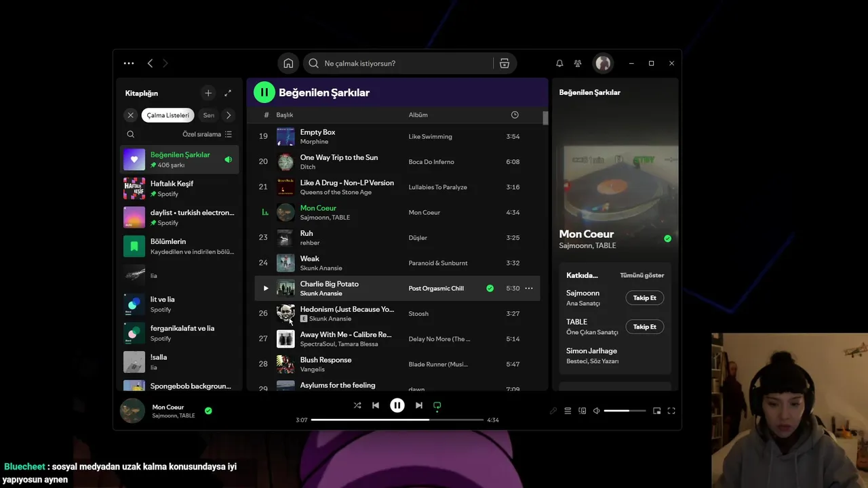Create a new playlist with the plus icon
This screenshot has height=488, width=868.
208,93
